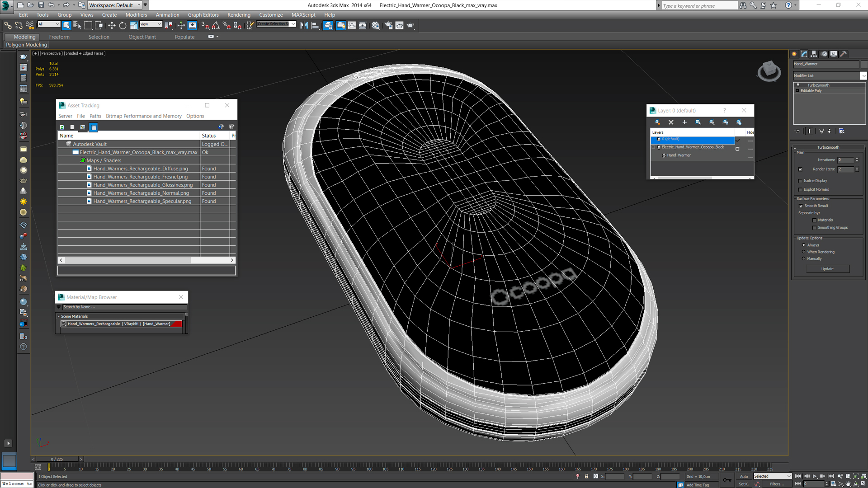Click the Hand_Warmers_Rechargeable material red swatch
Image resolution: width=868 pixels, height=488 pixels.
point(176,324)
